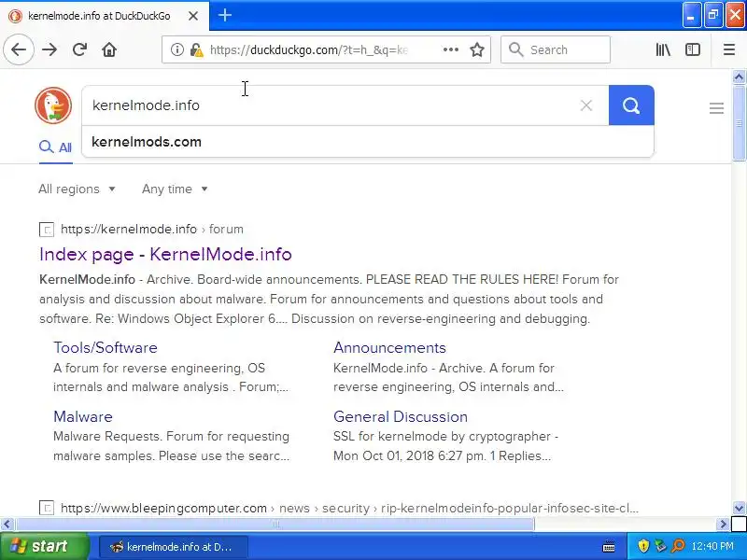The width and height of the screenshot is (747, 560).
Task: Reload the current page
Action: 79,49
